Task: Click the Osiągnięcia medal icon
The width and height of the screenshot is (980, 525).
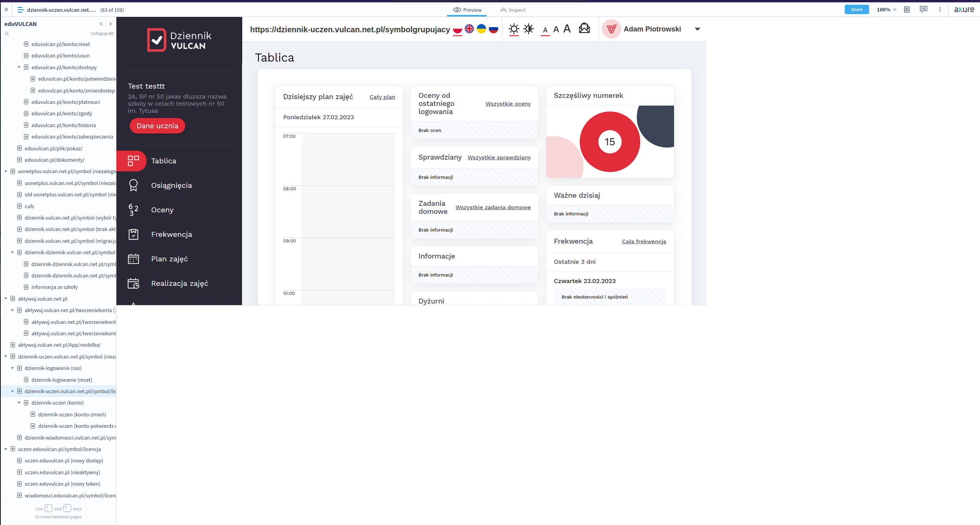Action: pyautogui.click(x=133, y=185)
